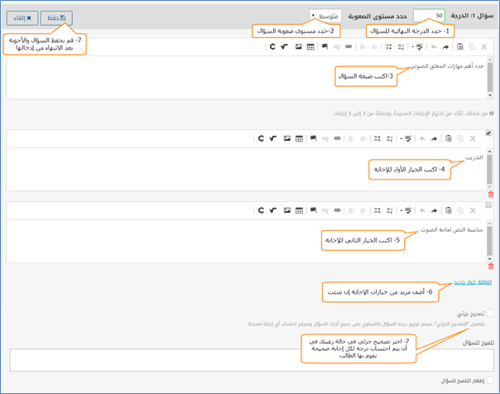500x394 pixels.
Task: Insert link in question editor toolbar
Action: [349, 47]
